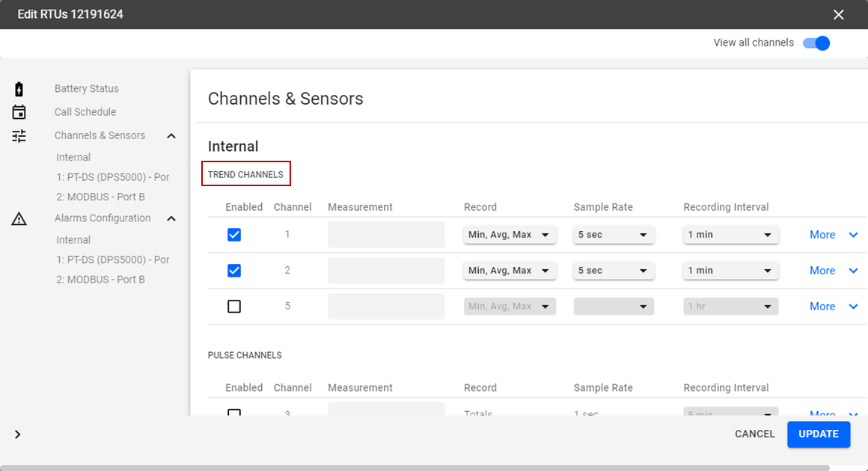868x471 pixels.
Task: Open the Record dropdown for channel 1
Action: (x=510, y=235)
